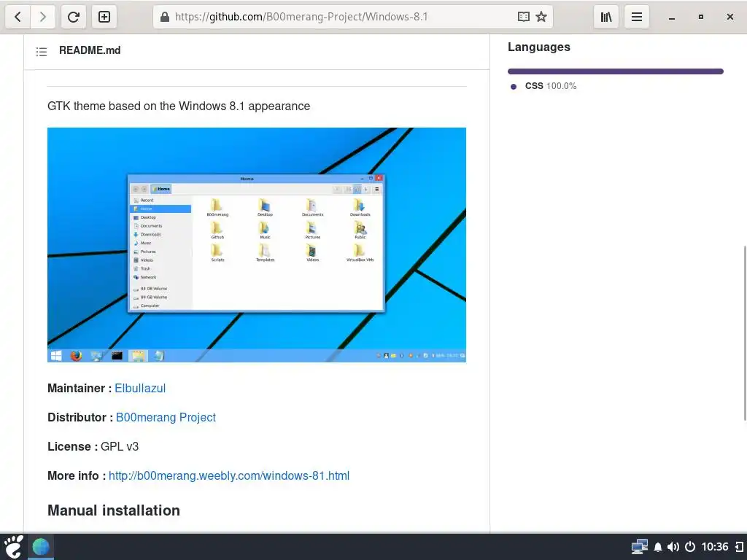The image size is (747, 560).
Task: Open the B00merang Project distributor link
Action: point(166,417)
